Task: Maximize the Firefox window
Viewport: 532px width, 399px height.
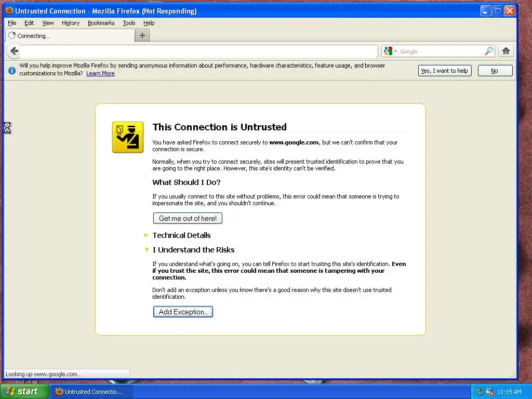Action: [498, 11]
